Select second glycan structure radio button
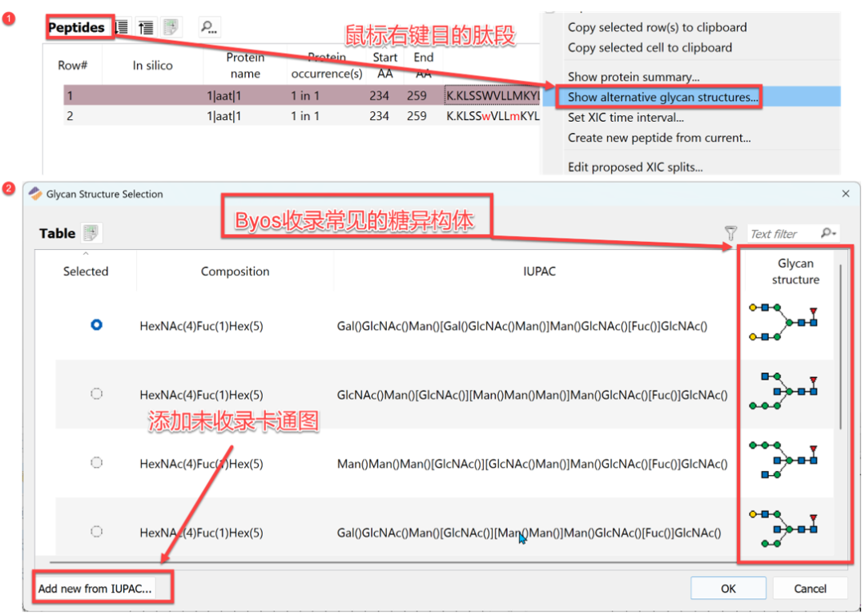The height and width of the screenshot is (616, 865). click(x=97, y=394)
